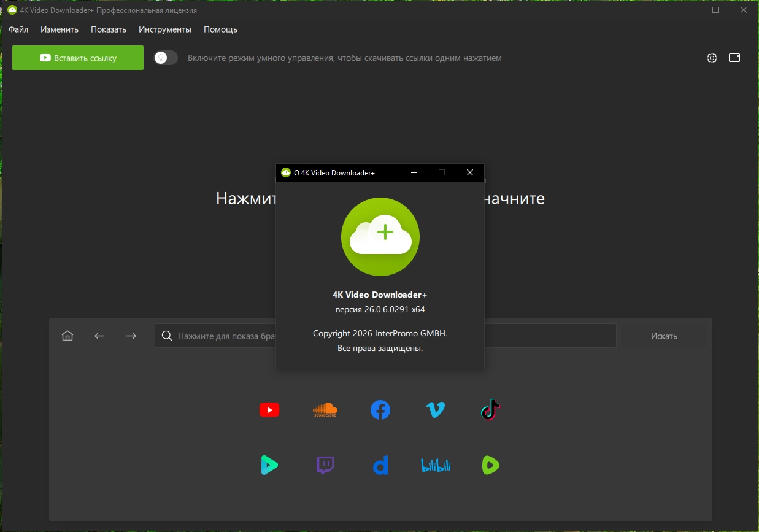Open the Dailymotion site shortcut
Screen dimensions: 759x532
(x=380, y=465)
